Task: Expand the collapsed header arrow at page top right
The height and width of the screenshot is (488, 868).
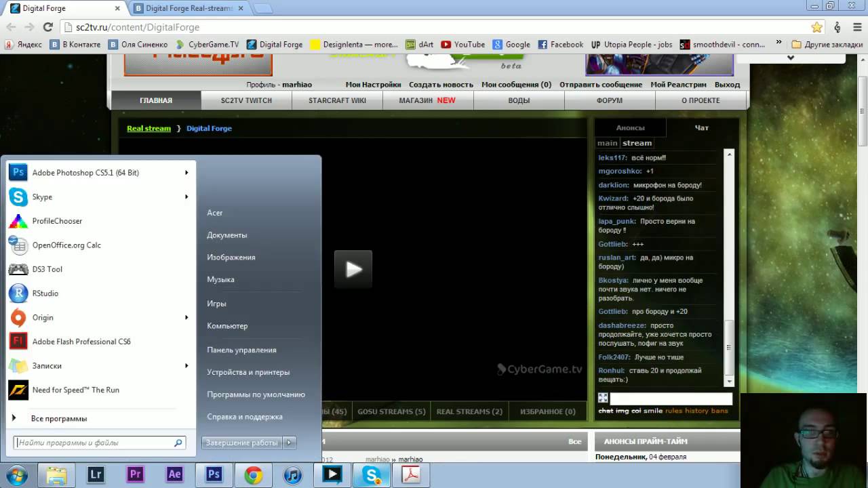Action: pyautogui.click(x=790, y=58)
